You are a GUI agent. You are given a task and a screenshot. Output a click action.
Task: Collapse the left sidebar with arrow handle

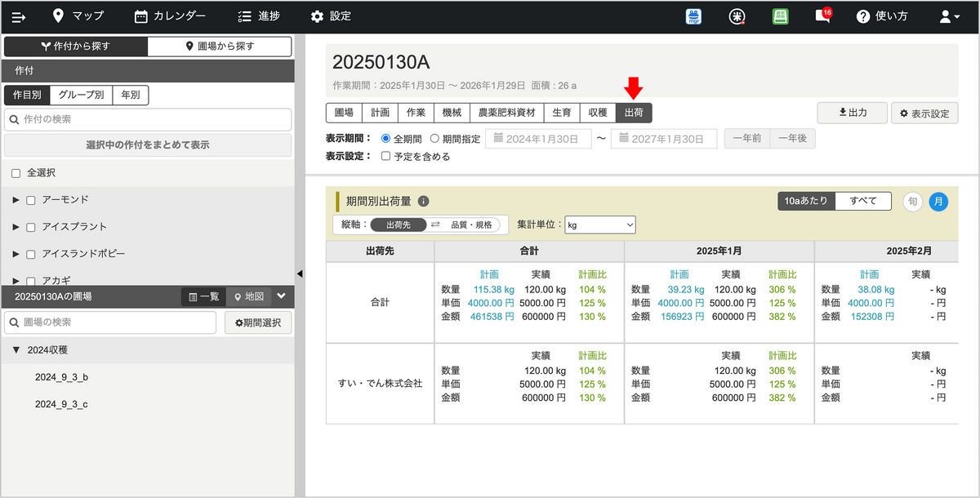(x=300, y=273)
